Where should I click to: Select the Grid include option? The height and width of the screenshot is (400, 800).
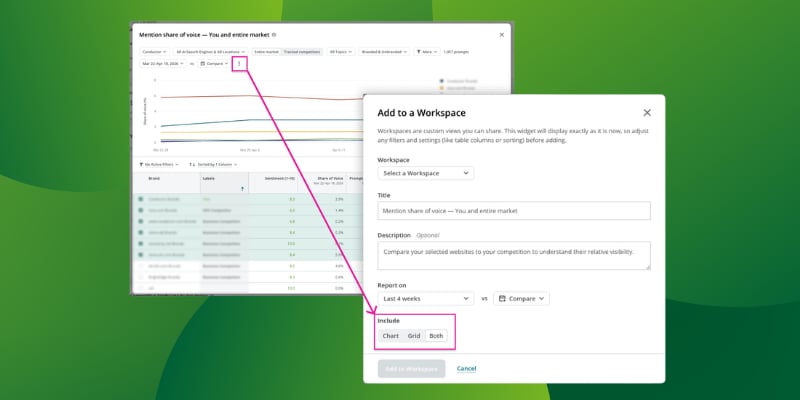[414, 336]
